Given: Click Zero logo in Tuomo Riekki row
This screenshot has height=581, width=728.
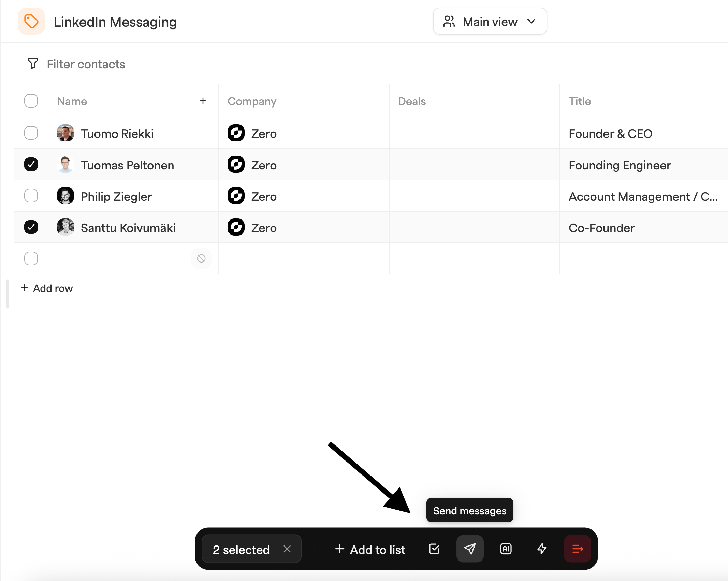Looking at the screenshot, I should coord(236,133).
